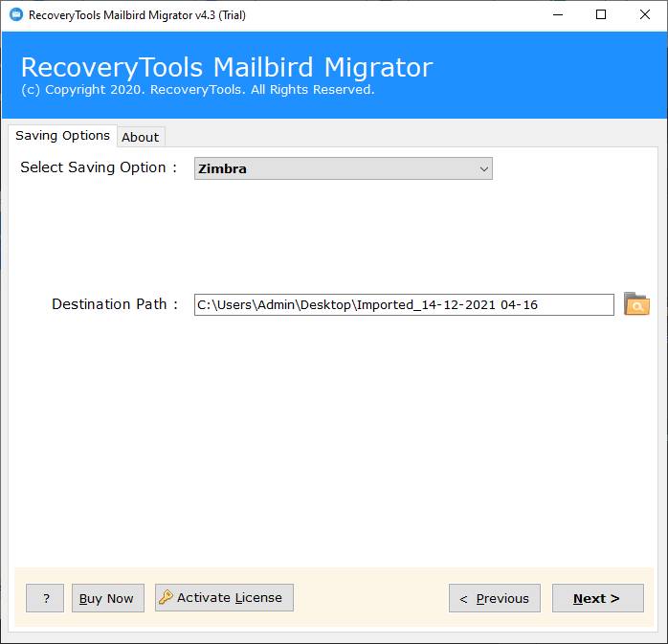This screenshot has height=644, width=668.
Task: Click Activate License button
Action: point(224,597)
